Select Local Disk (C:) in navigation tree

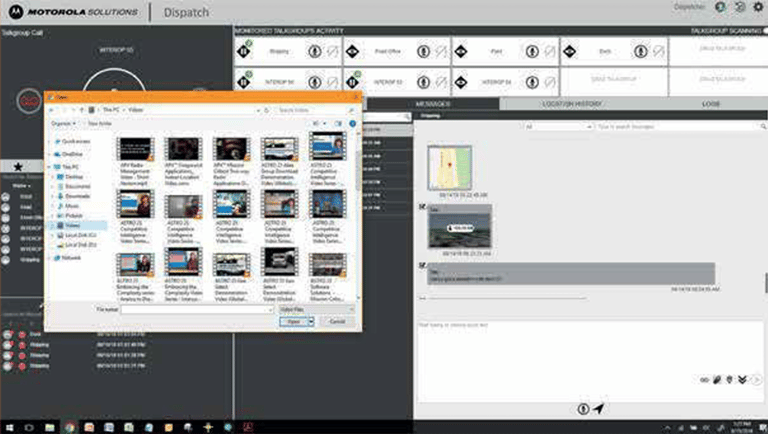coord(80,235)
